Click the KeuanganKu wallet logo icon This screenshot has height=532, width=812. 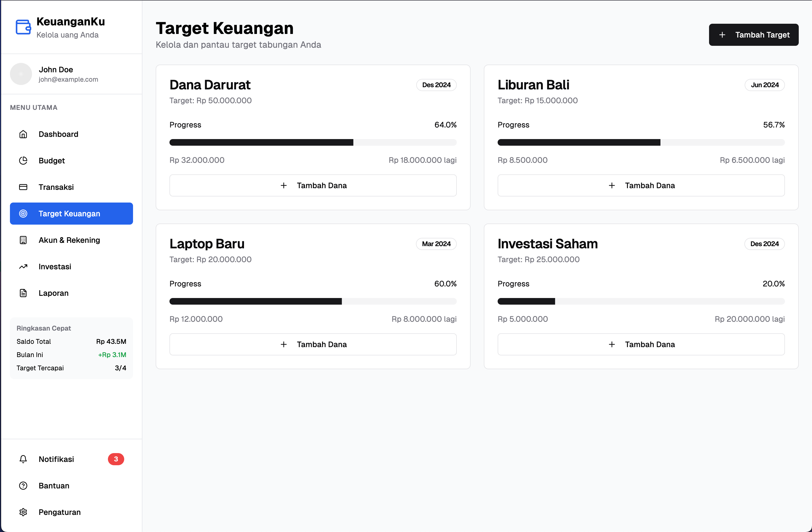pos(23,27)
